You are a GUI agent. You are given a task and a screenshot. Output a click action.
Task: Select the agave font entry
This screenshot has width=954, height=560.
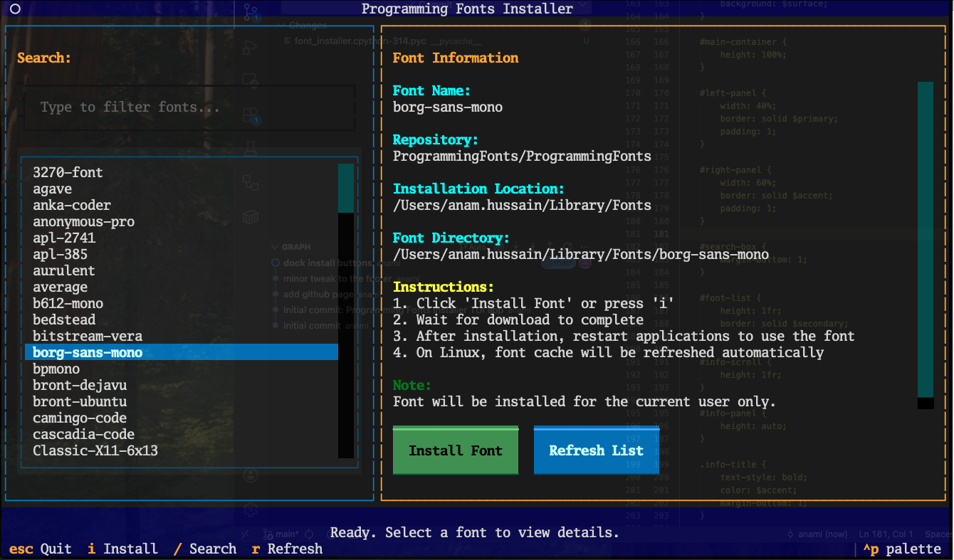pos(52,189)
